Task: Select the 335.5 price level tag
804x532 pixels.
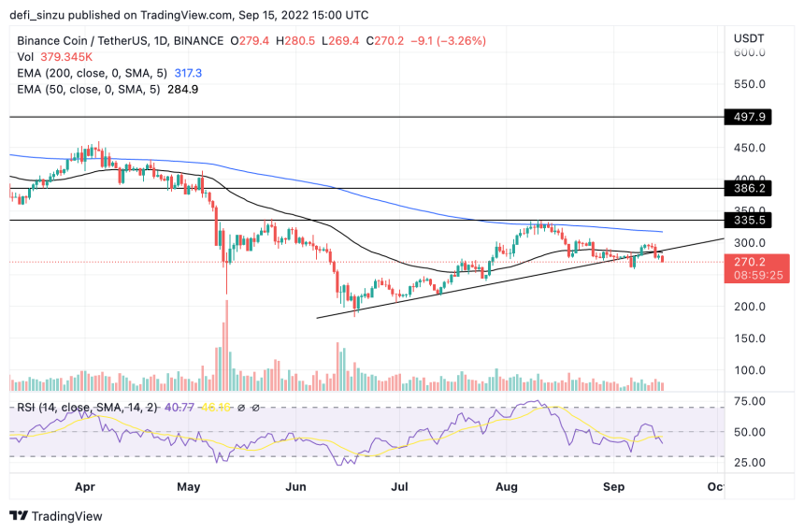Action: (748, 220)
